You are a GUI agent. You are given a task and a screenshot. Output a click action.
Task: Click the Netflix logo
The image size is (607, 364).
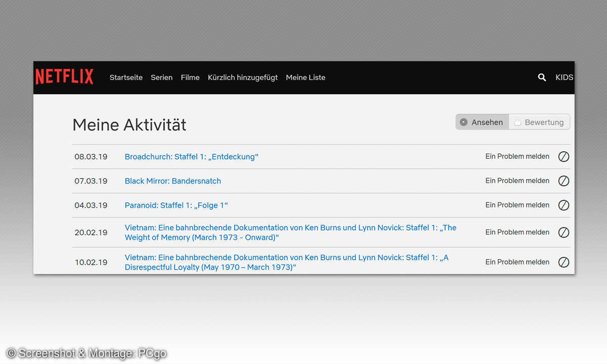[x=64, y=77]
